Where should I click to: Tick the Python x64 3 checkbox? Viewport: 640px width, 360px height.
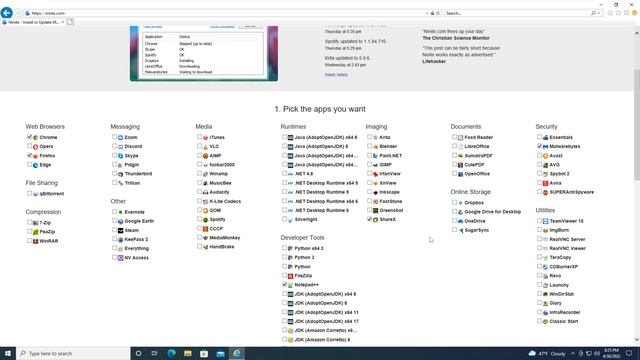(284, 248)
